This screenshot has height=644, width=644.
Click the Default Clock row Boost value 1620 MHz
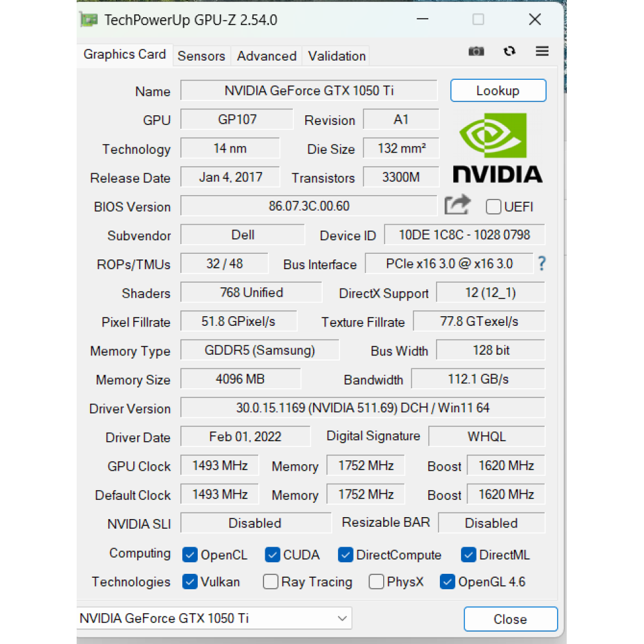tap(506, 494)
